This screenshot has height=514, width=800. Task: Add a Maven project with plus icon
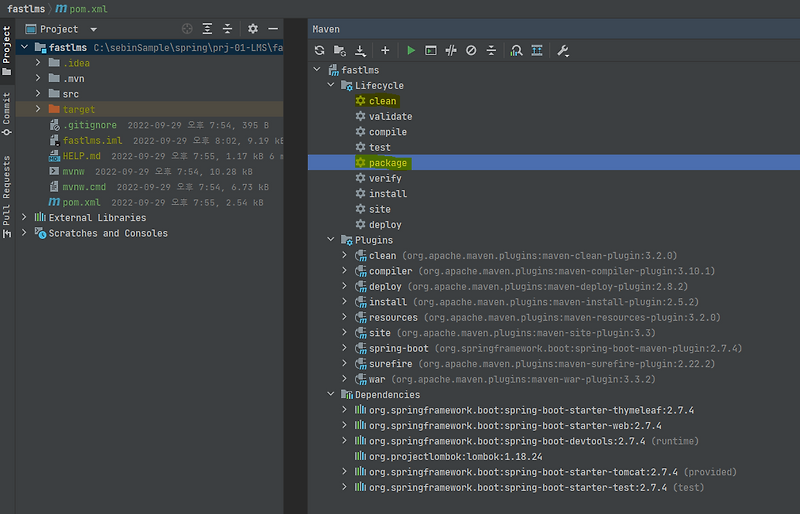385,50
